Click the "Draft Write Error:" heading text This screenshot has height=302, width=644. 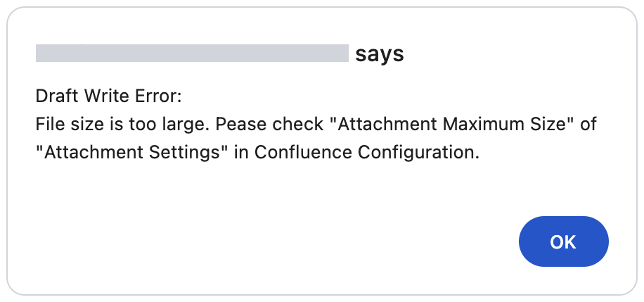point(108,96)
